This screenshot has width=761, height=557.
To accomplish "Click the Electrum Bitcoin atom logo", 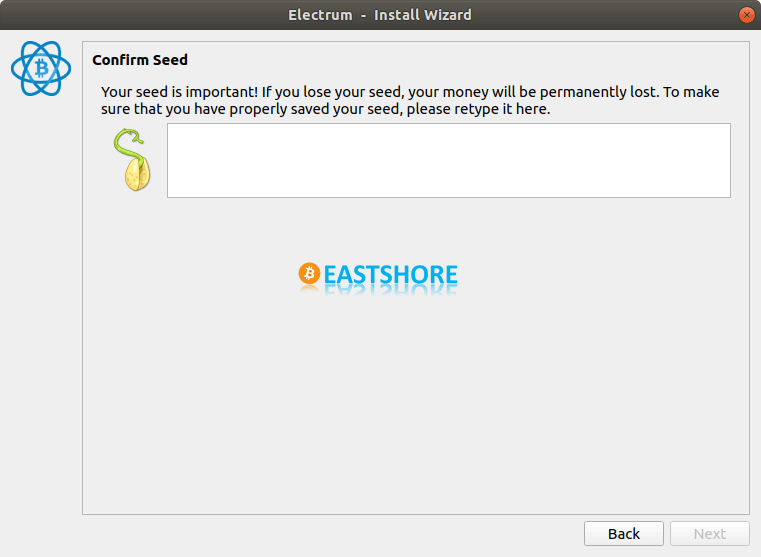I will click(41, 68).
